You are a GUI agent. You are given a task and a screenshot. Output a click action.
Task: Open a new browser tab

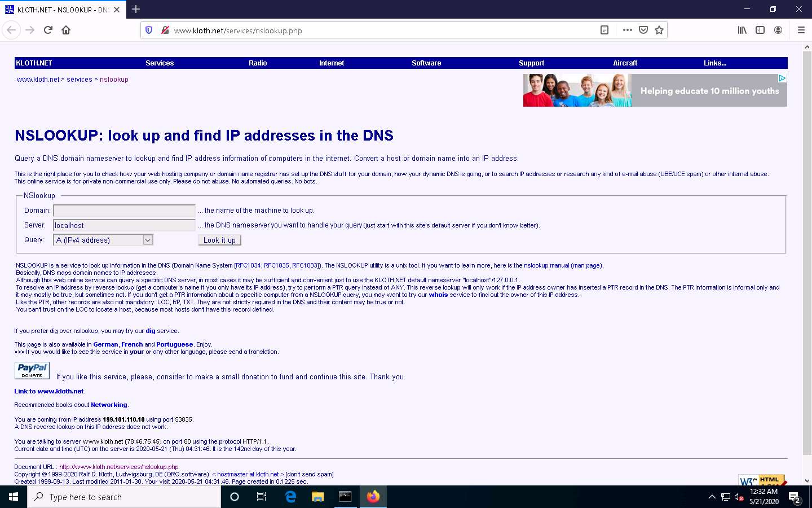tap(136, 9)
